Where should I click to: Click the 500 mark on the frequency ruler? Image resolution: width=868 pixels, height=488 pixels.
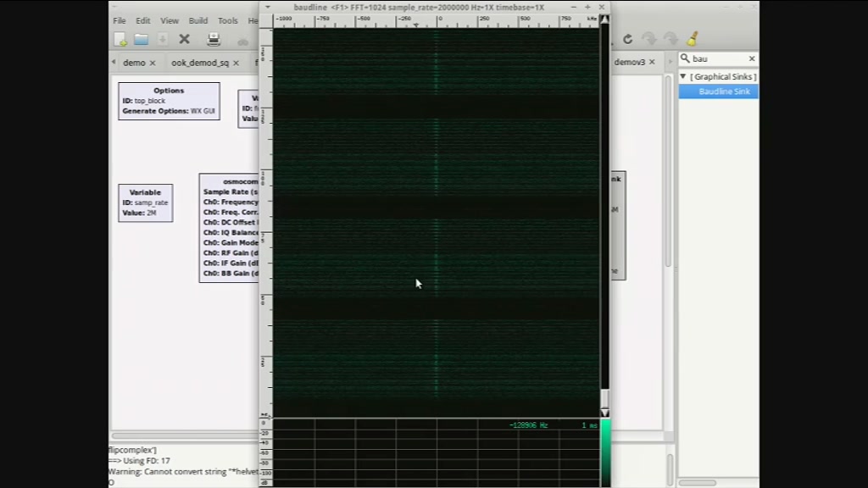coord(525,19)
